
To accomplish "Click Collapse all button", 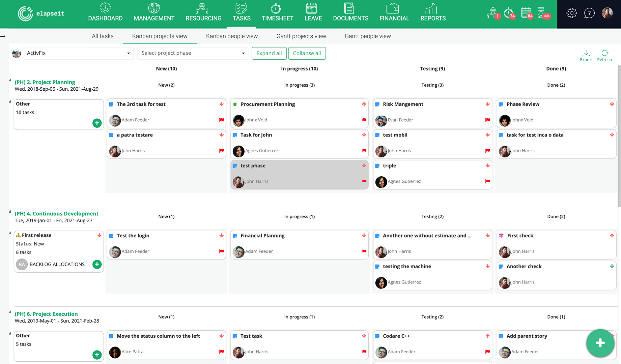I will (307, 53).
